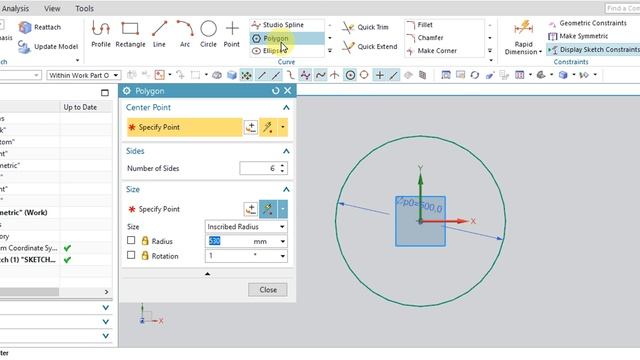Select the Line sketch tool
The image size is (640, 360).
(159, 34)
